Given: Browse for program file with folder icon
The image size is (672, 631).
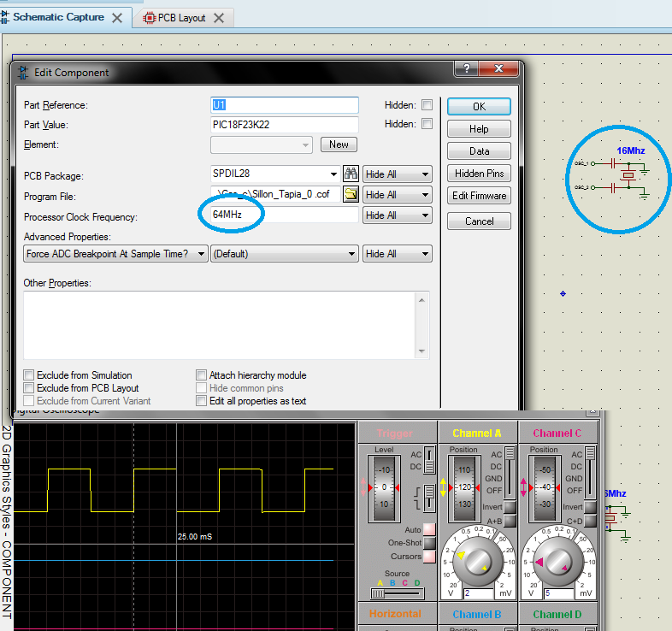Looking at the screenshot, I should click(x=351, y=194).
